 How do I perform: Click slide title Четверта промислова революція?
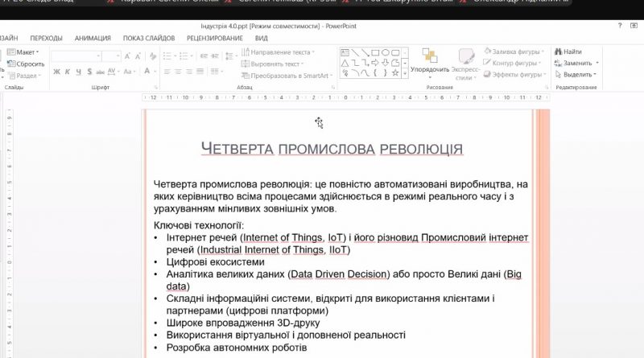(x=332, y=149)
